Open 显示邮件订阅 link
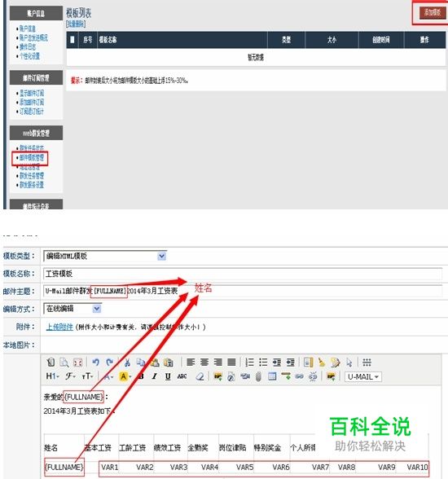 tap(32, 93)
